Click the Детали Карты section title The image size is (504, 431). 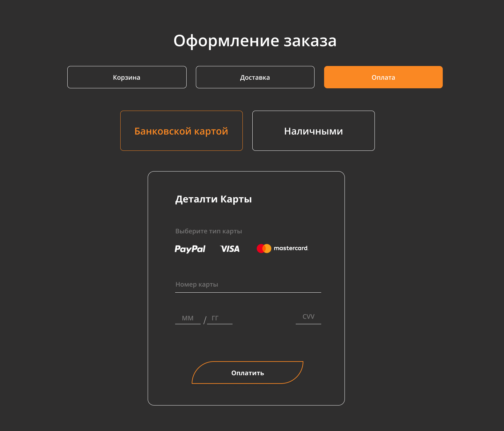(213, 199)
